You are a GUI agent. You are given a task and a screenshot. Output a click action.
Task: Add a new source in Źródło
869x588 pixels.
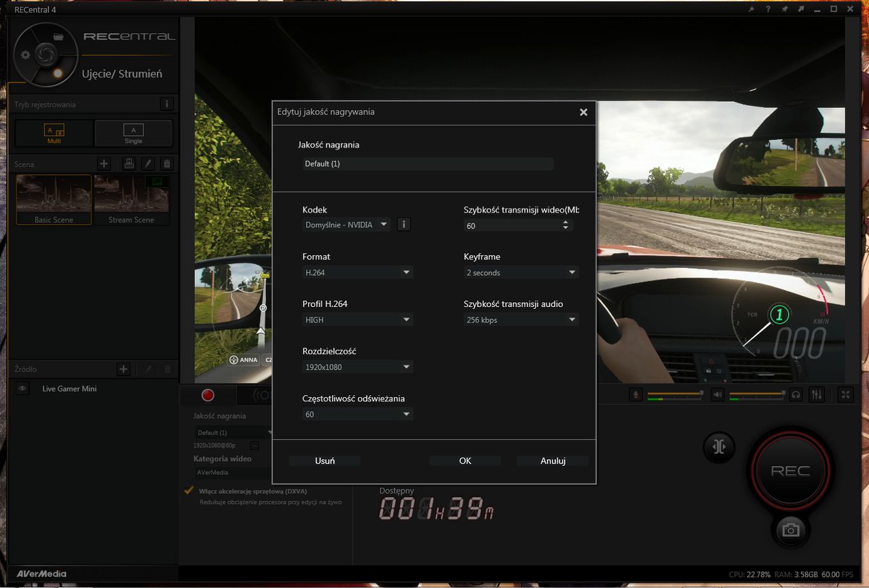tap(124, 369)
